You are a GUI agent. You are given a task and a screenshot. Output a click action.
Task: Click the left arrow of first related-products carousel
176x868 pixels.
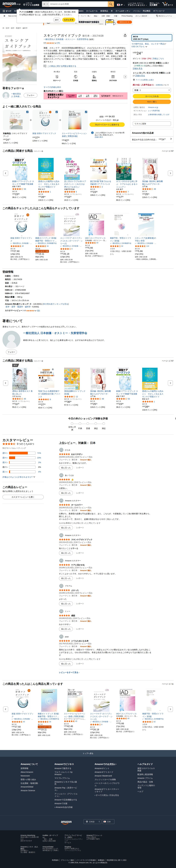(x=5, y=173)
